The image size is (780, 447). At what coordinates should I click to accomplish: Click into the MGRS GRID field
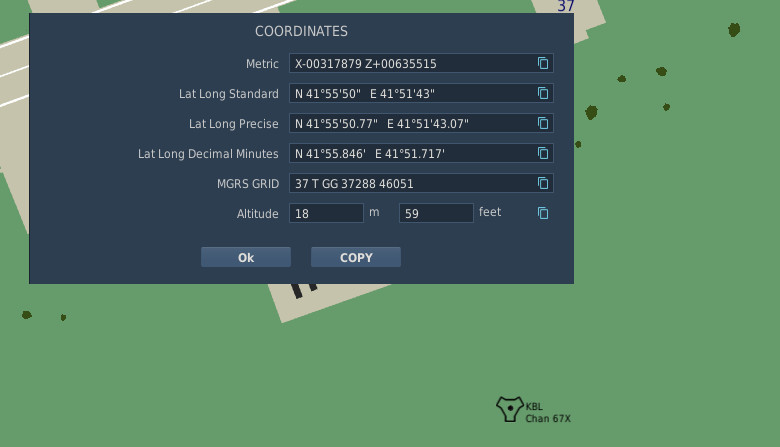pyautogui.click(x=410, y=184)
